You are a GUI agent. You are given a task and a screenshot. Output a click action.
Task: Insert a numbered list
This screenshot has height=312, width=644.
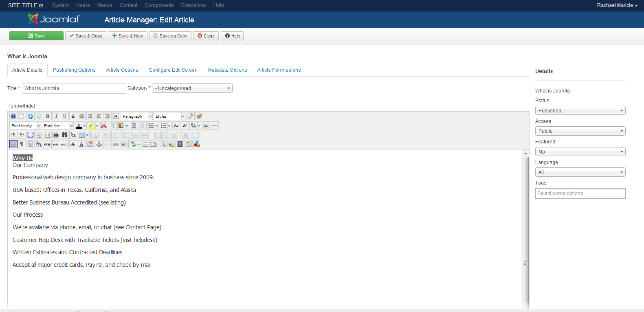(x=151, y=125)
